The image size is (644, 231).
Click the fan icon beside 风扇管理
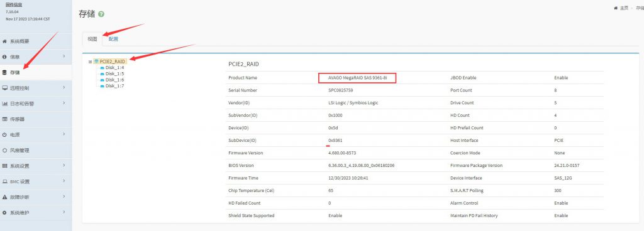(x=4, y=150)
